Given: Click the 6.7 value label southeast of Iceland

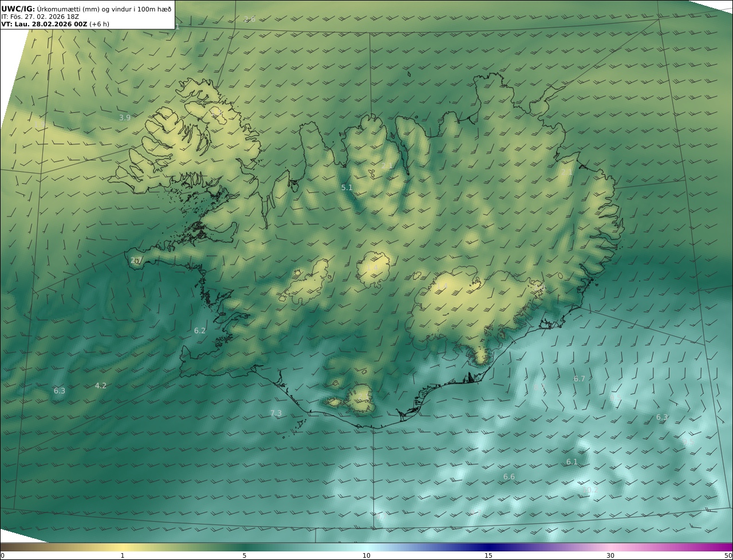Looking at the screenshot, I should coord(580,378).
